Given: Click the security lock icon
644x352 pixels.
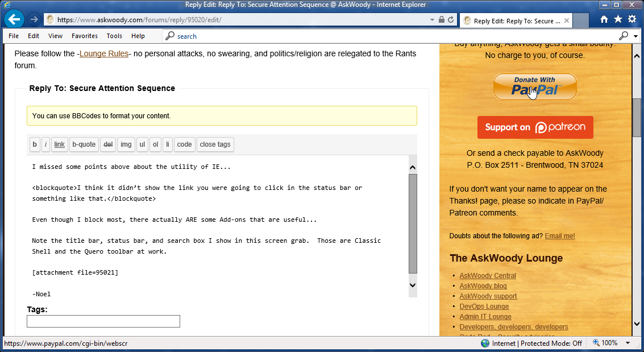Looking at the screenshot, I should (x=442, y=19).
